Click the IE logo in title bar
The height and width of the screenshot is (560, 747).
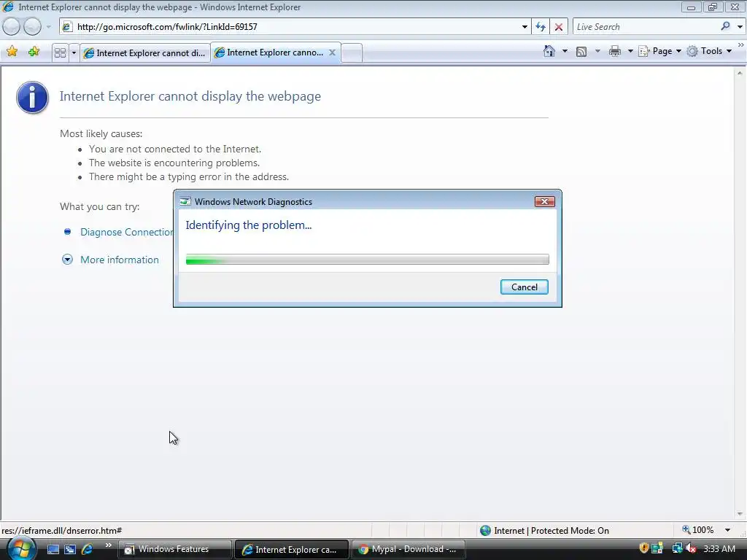pos(8,7)
